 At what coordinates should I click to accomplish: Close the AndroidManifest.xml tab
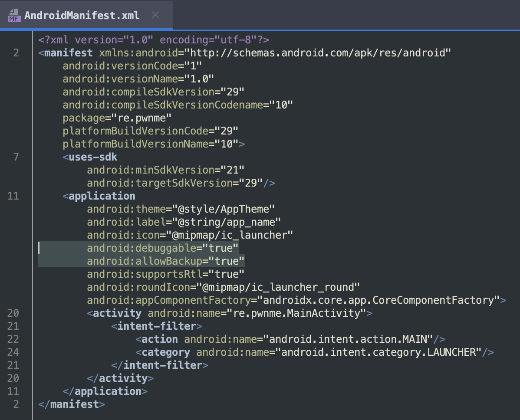[x=155, y=15]
